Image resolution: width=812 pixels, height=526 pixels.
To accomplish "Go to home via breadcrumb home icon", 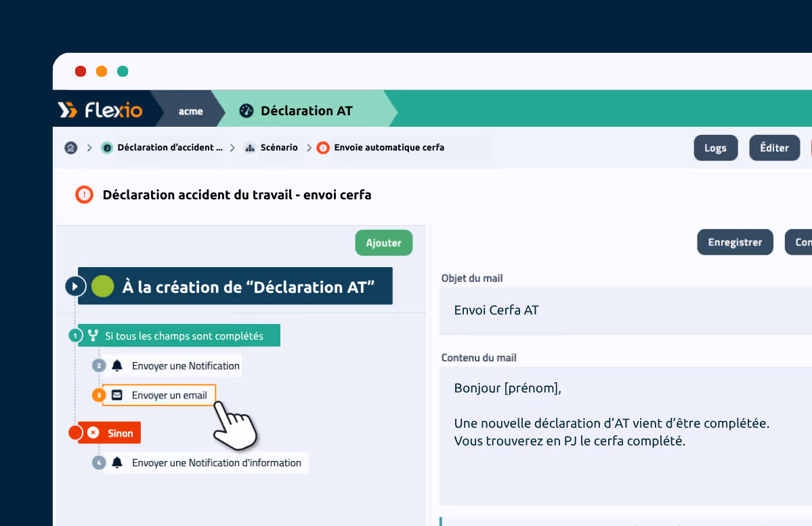I will (71, 148).
